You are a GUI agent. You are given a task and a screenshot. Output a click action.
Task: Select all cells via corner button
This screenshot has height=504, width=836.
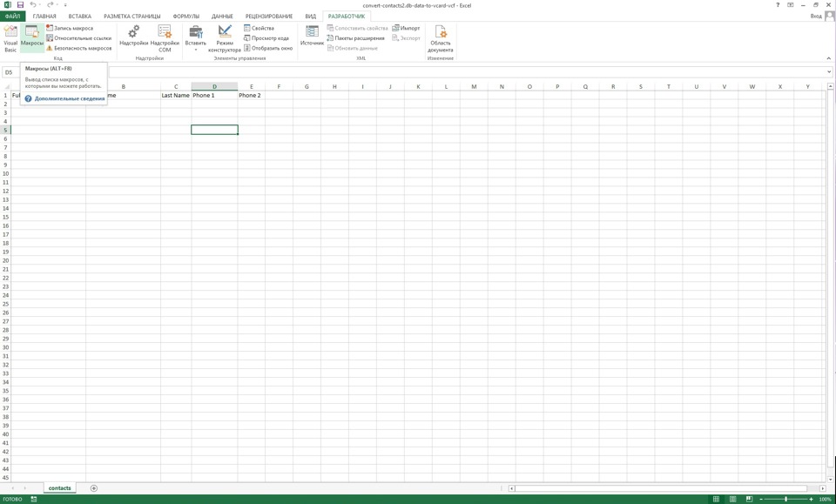(x=5, y=86)
